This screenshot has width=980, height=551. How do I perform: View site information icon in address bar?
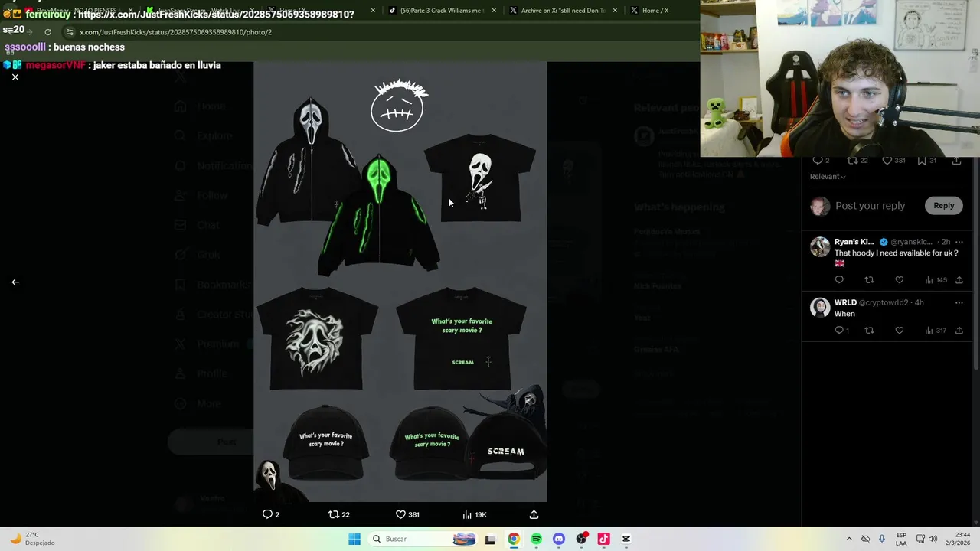point(70,32)
